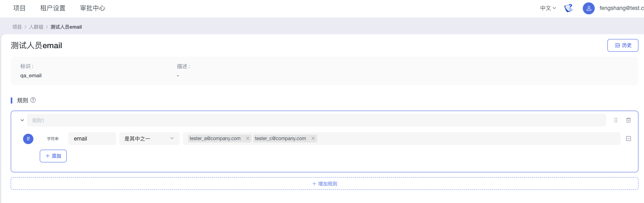Open the 是其中之一 operator dropdown
Image resolution: width=644 pixels, height=203 pixels.
click(x=149, y=139)
